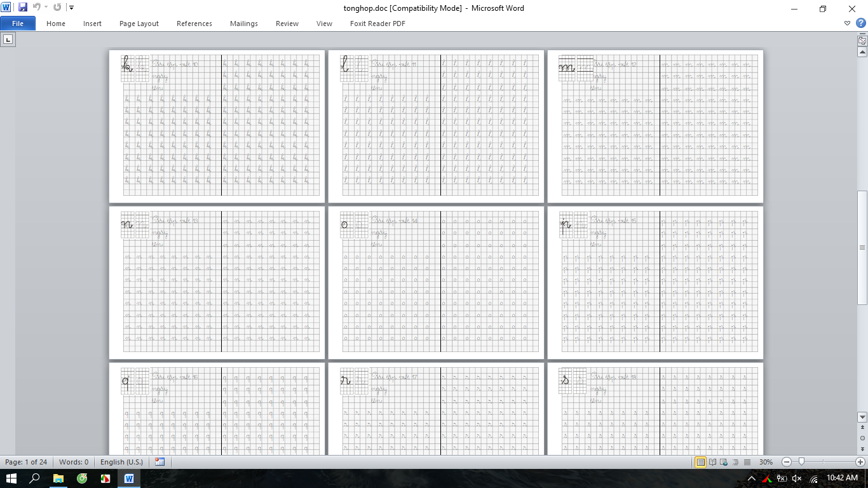Switch to Full Screen Reading view
The height and width of the screenshot is (488, 868).
[x=713, y=462]
